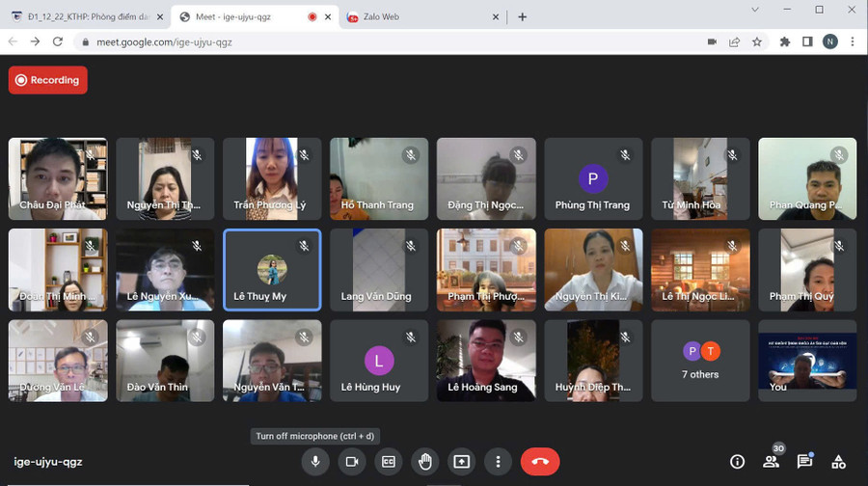Viewport: 868px width, 486px height.
Task: Select Lê Thị Ngọc Li... video tile
Action: tap(700, 270)
